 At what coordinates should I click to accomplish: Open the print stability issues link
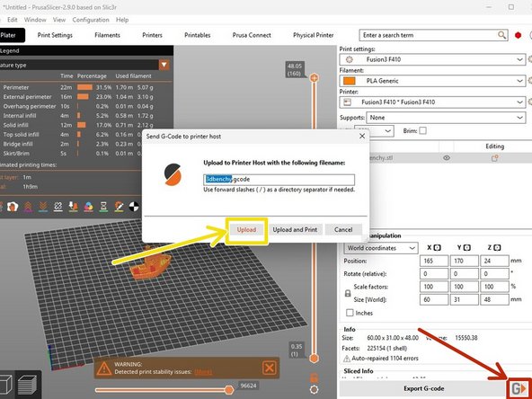pyautogui.click(x=203, y=372)
